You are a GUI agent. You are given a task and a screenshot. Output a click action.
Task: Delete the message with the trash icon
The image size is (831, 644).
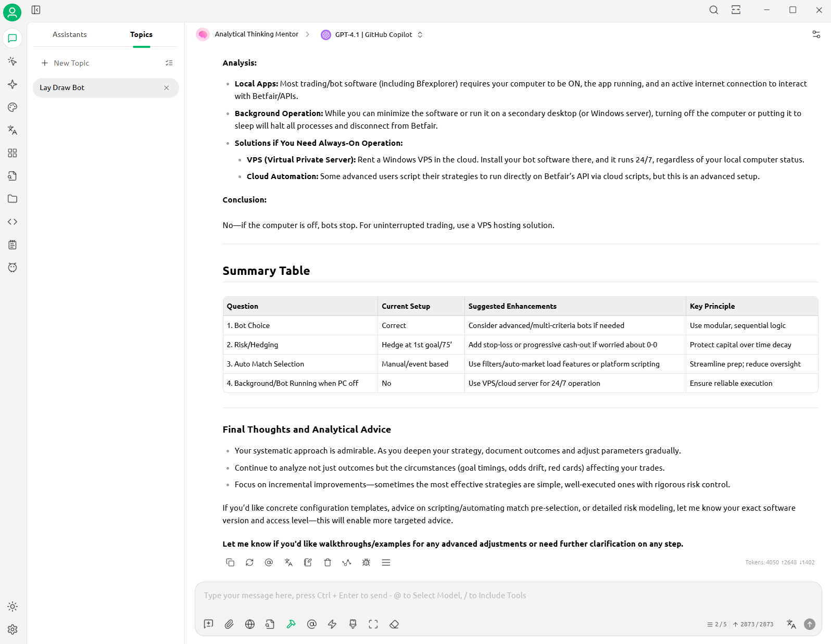[328, 562]
